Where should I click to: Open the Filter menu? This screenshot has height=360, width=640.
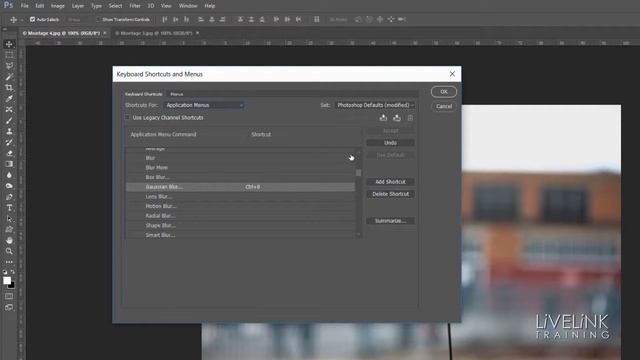[135, 6]
